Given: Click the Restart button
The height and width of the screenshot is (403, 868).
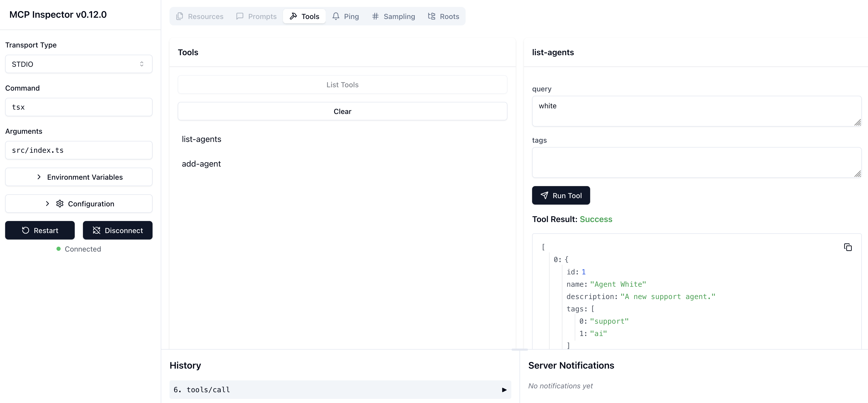Looking at the screenshot, I should click(40, 230).
